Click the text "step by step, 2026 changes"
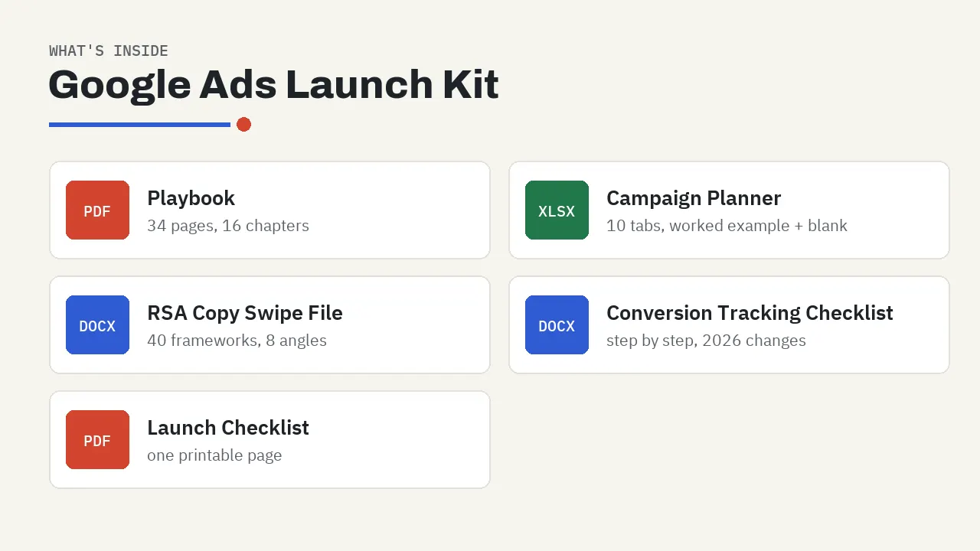The height and width of the screenshot is (551, 980). (706, 341)
